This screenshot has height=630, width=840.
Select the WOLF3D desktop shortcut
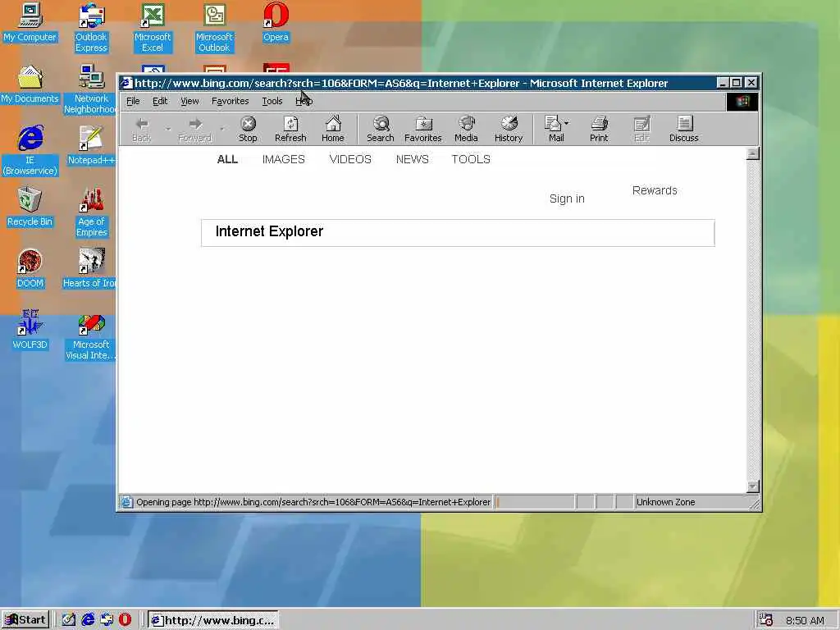(30, 330)
